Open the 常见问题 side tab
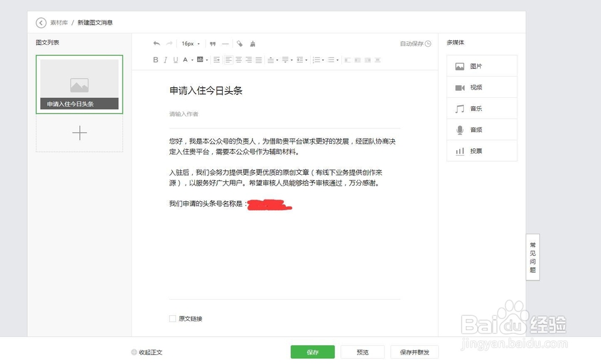This screenshot has width=601, height=364. [x=532, y=257]
